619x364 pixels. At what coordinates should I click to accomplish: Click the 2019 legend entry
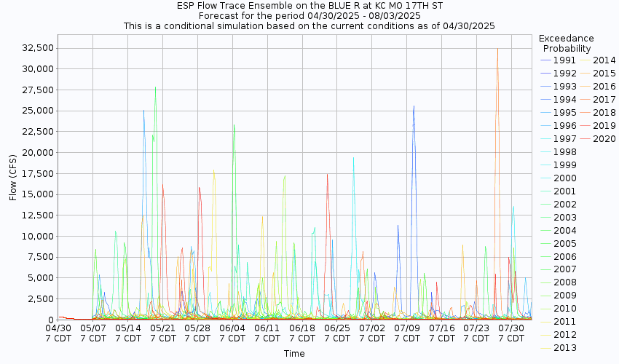coord(598,125)
